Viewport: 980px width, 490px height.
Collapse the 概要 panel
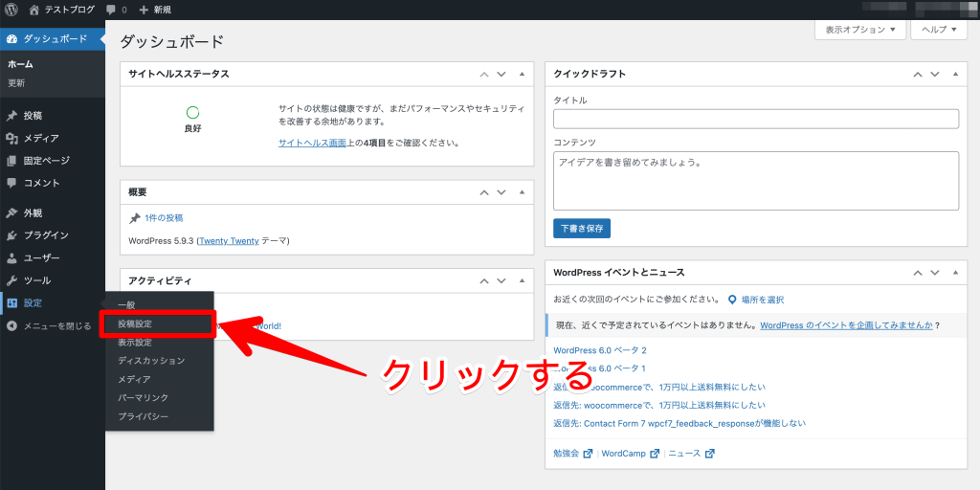click(522, 192)
